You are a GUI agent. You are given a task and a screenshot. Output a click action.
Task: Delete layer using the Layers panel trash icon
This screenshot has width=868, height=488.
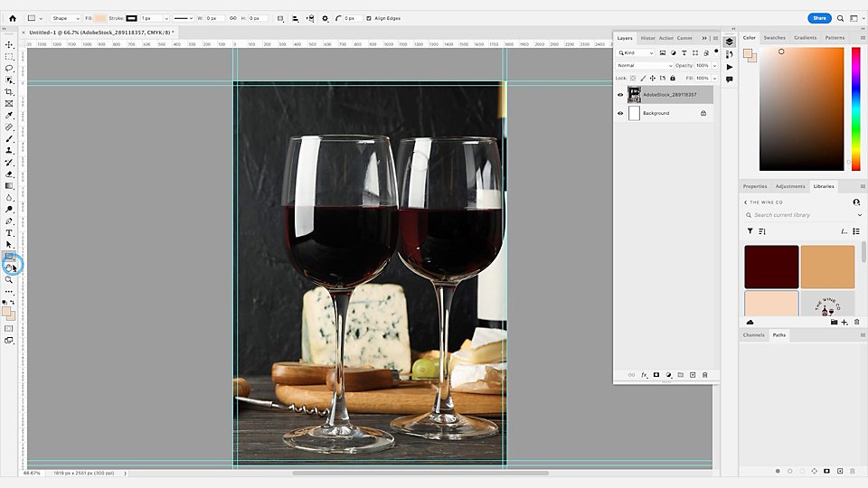click(704, 375)
